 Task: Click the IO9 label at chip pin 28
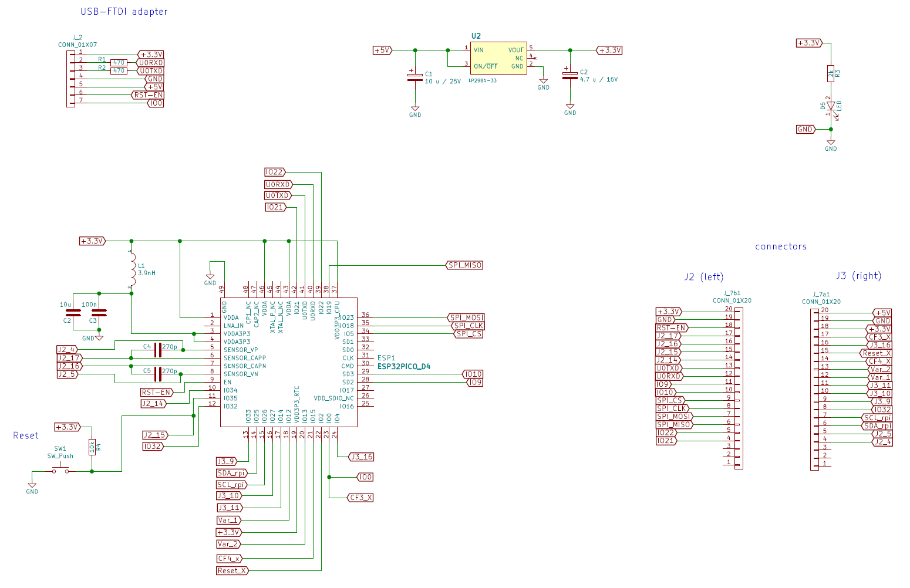[x=475, y=382]
